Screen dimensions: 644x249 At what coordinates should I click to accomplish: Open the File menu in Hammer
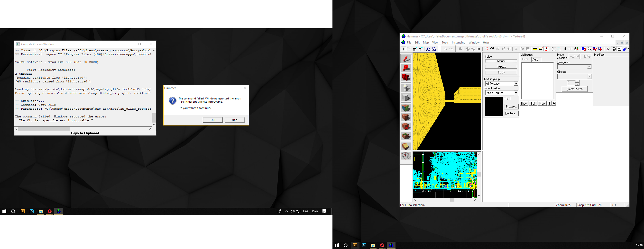coord(409,43)
